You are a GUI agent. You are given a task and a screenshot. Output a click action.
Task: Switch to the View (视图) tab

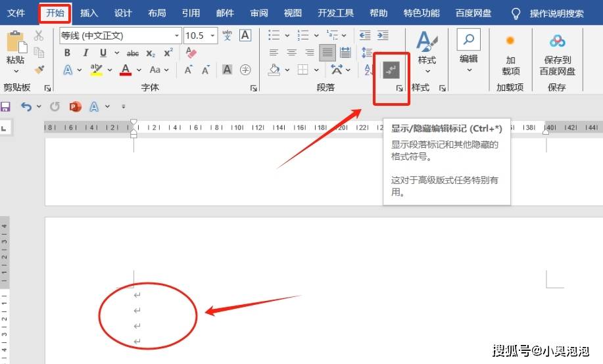click(293, 13)
